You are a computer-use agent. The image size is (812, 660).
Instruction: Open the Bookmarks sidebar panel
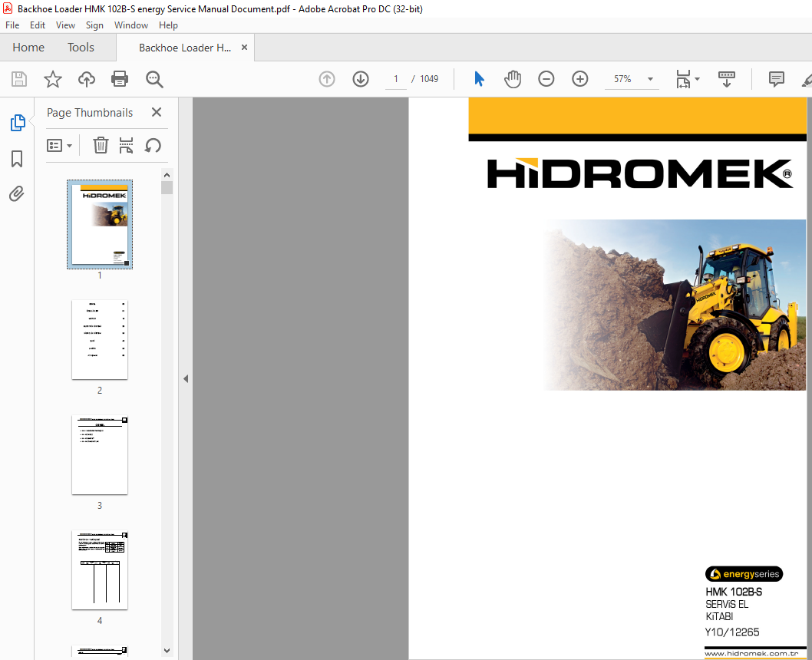coord(17,159)
